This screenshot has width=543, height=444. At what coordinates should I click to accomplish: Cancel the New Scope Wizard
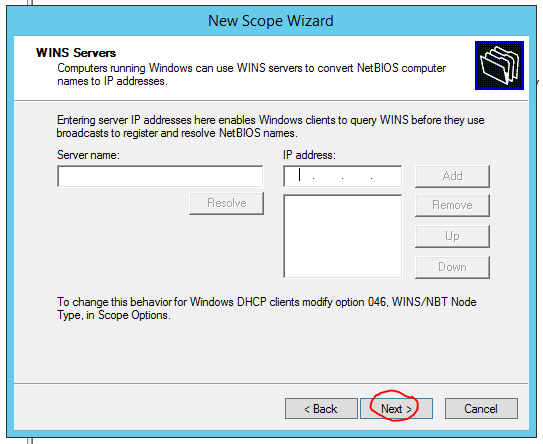pyautogui.click(x=481, y=408)
